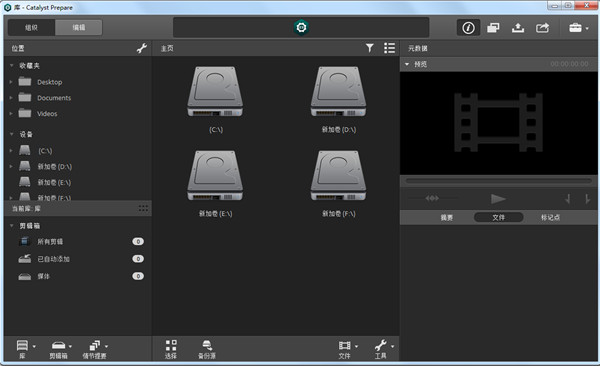Click the shuttle speed control
This screenshot has height=366, width=600.
point(432,198)
